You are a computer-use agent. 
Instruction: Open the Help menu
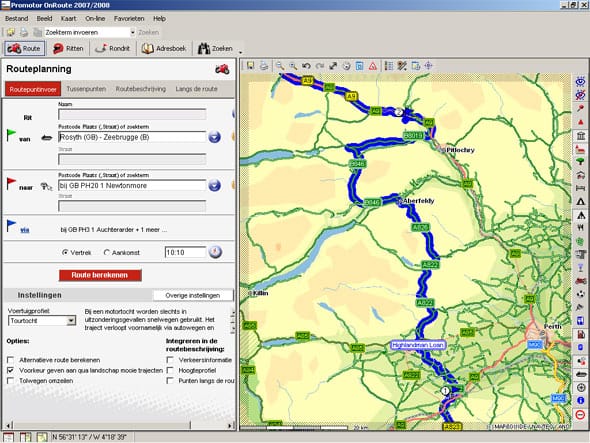159,18
